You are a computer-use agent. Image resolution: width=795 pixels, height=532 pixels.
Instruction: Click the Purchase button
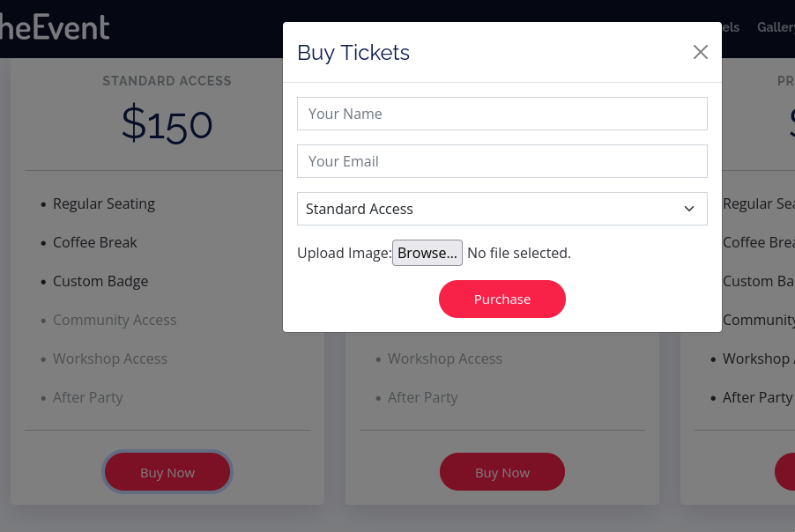(x=502, y=299)
